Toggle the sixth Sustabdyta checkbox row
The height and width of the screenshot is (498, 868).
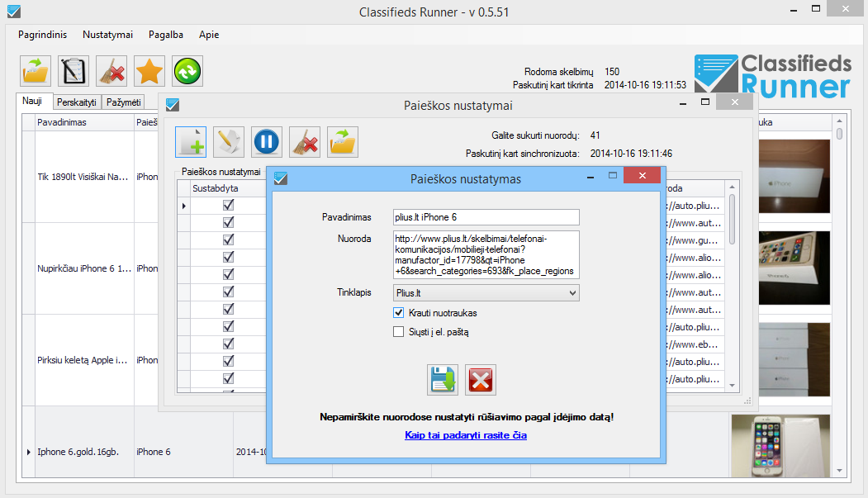click(228, 292)
